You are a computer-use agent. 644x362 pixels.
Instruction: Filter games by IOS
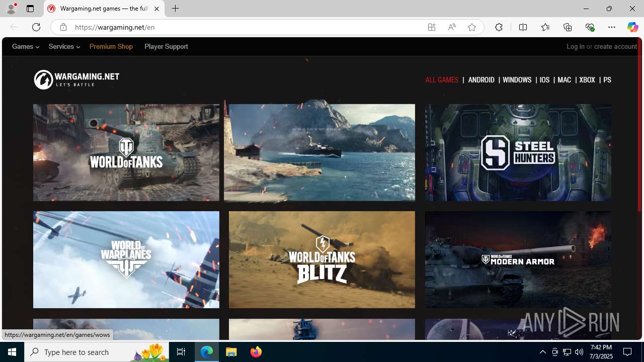pos(544,80)
